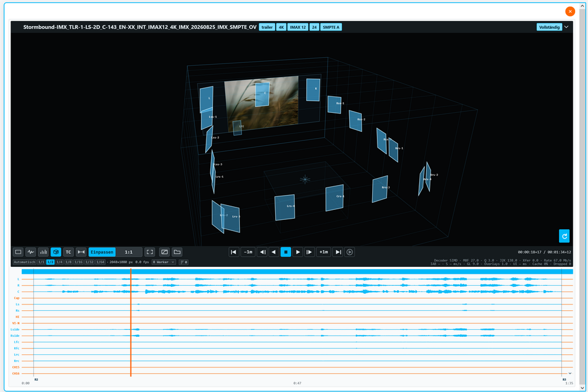
Task: Toggle the TC timecode overlay
Action: tap(68, 252)
